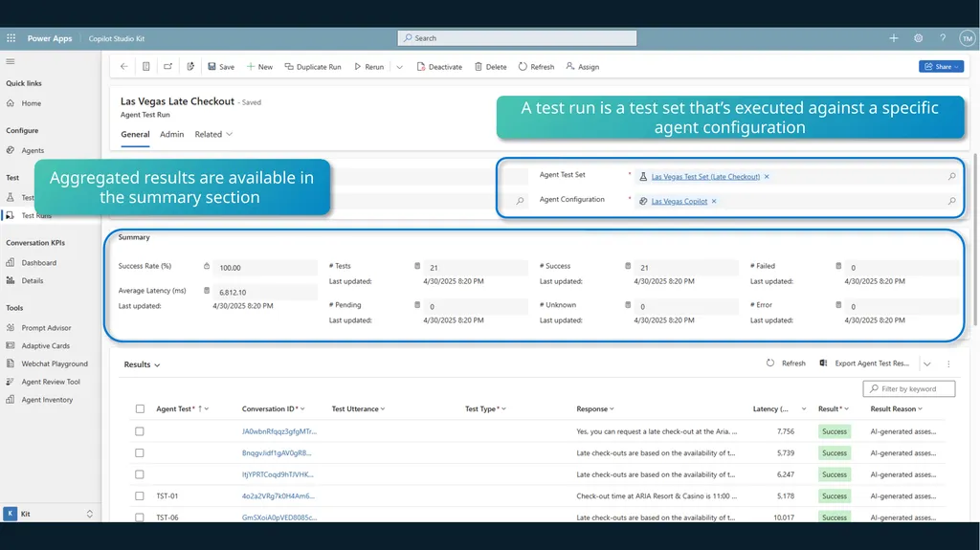Image resolution: width=980 pixels, height=550 pixels.
Task: Select the General tab
Action: pyautogui.click(x=135, y=134)
